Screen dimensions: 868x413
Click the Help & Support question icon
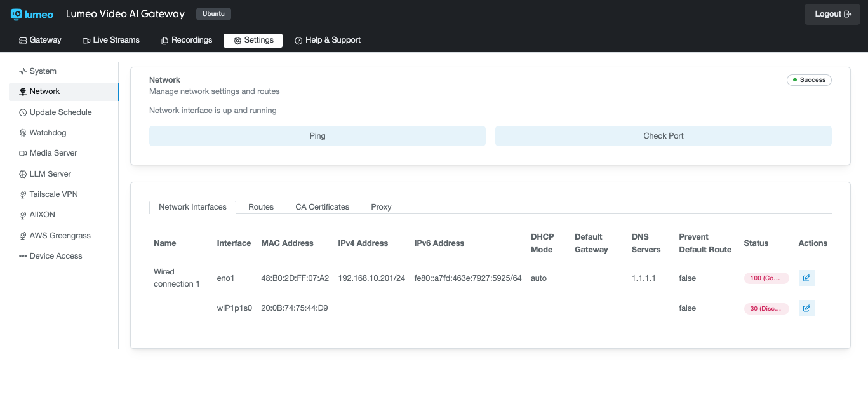point(298,41)
